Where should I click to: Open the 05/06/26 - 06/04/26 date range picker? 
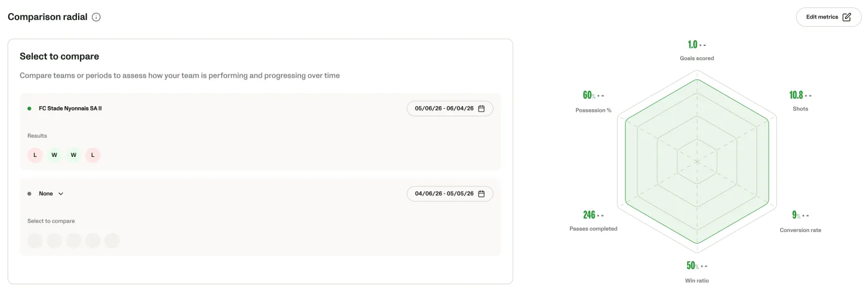450,109
